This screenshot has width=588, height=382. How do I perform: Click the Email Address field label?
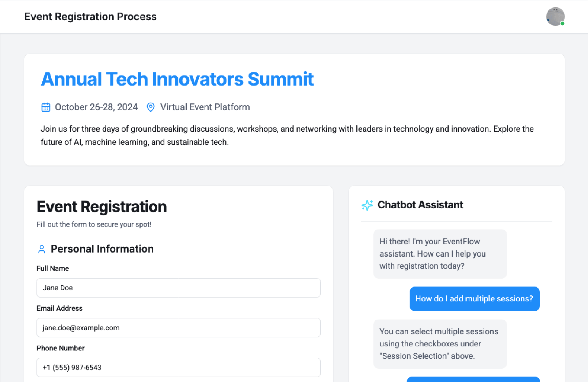[x=59, y=308]
